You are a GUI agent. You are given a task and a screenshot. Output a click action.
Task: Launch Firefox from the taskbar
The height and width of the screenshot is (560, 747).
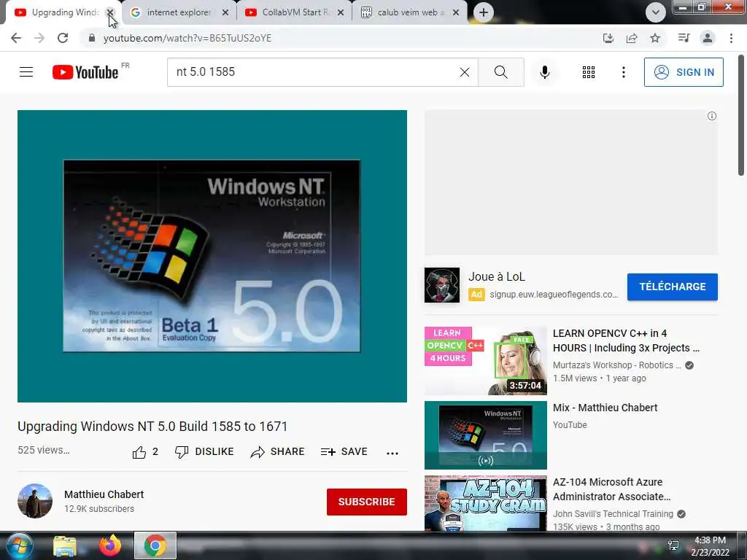click(x=110, y=545)
